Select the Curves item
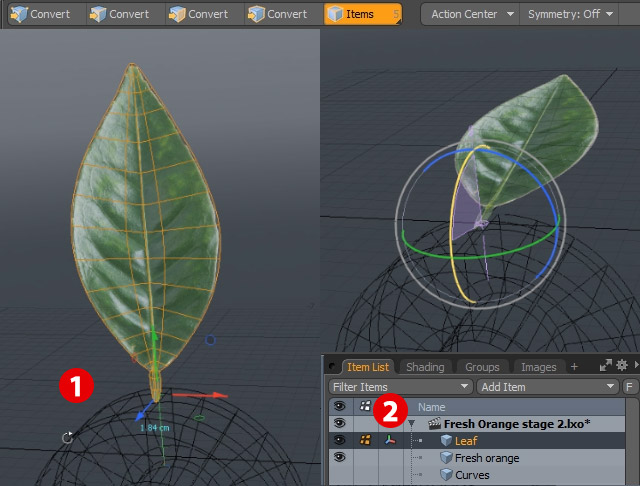The image size is (640, 486). click(x=472, y=475)
